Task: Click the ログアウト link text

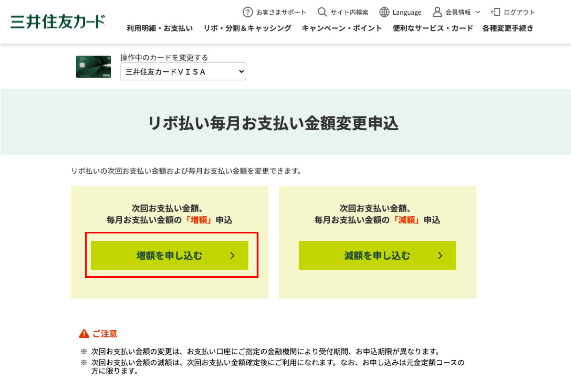Action: pyautogui.click(x=519, y=13)
